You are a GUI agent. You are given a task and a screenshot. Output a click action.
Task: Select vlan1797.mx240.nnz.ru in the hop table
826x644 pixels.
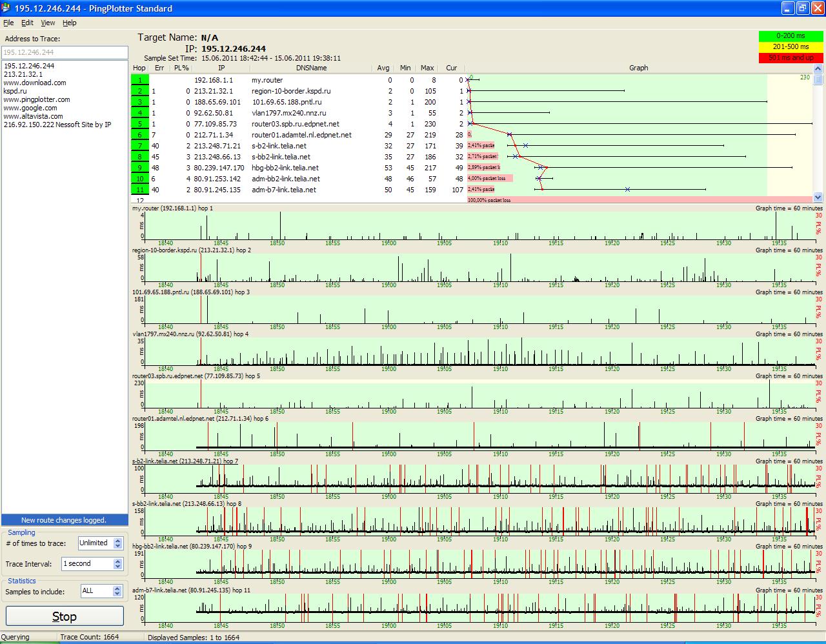[x=289, y=113]
